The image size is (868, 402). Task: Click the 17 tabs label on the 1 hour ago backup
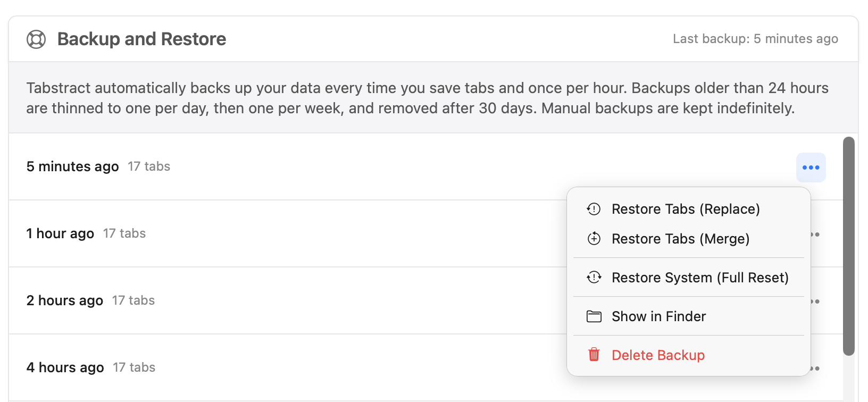tap(124, 233)
